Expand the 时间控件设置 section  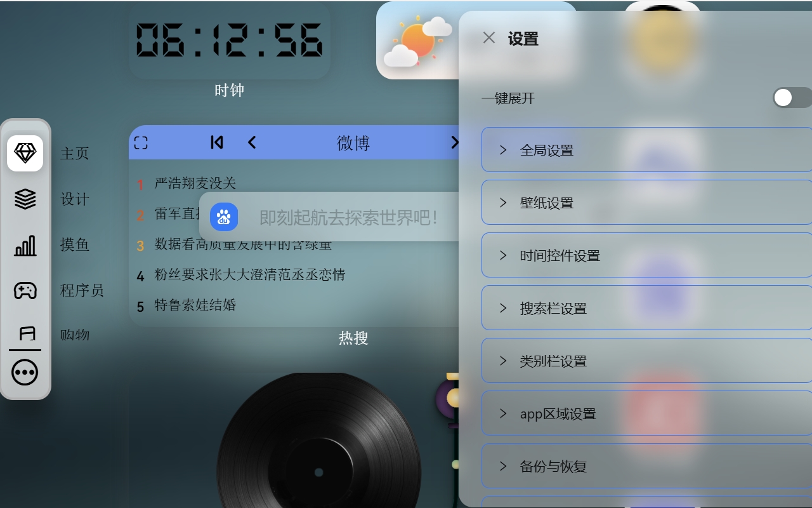pyautogui.click(x=646, y=255)
